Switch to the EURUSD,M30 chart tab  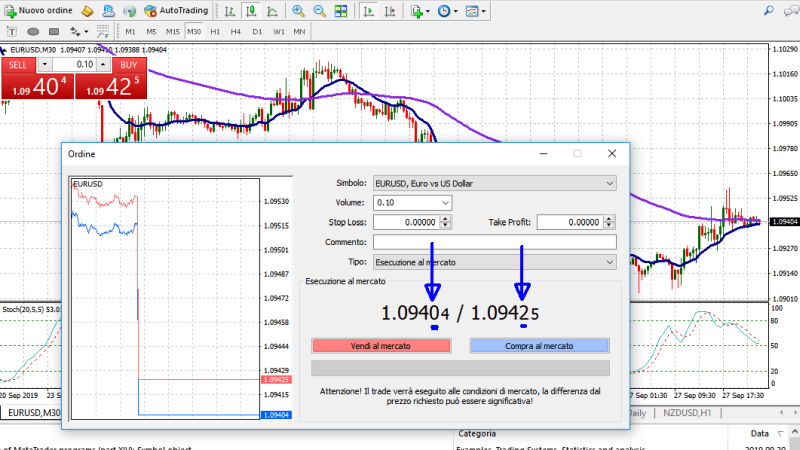tap(33, 413)
